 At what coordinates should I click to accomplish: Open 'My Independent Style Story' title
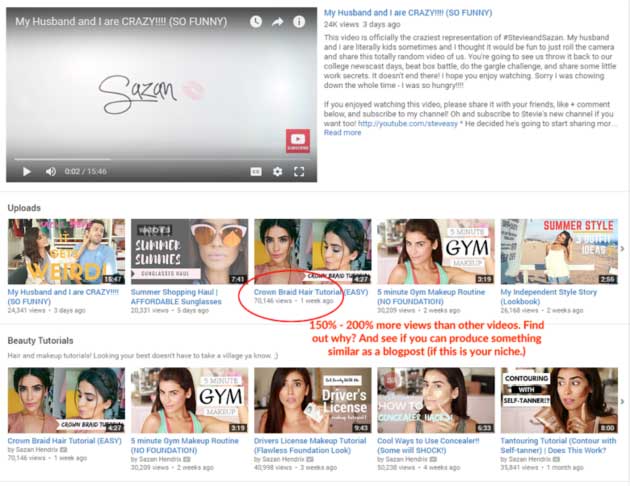548,296
